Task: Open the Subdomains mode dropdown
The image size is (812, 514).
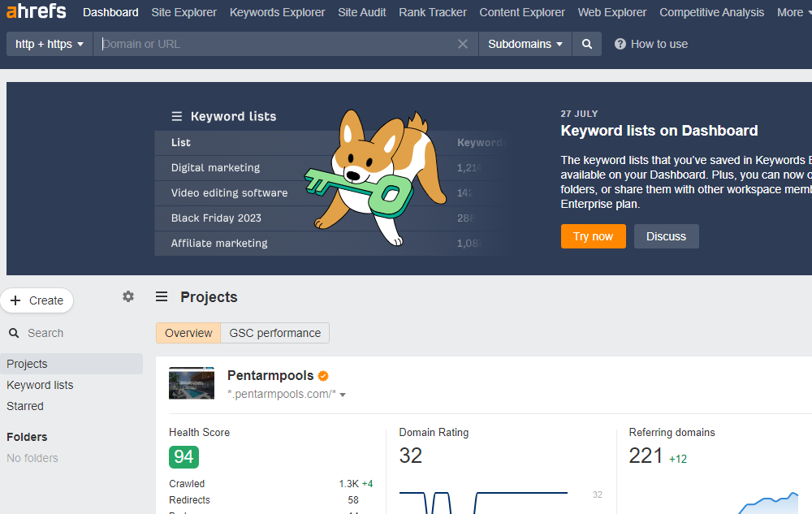Action: coord(525,44)
